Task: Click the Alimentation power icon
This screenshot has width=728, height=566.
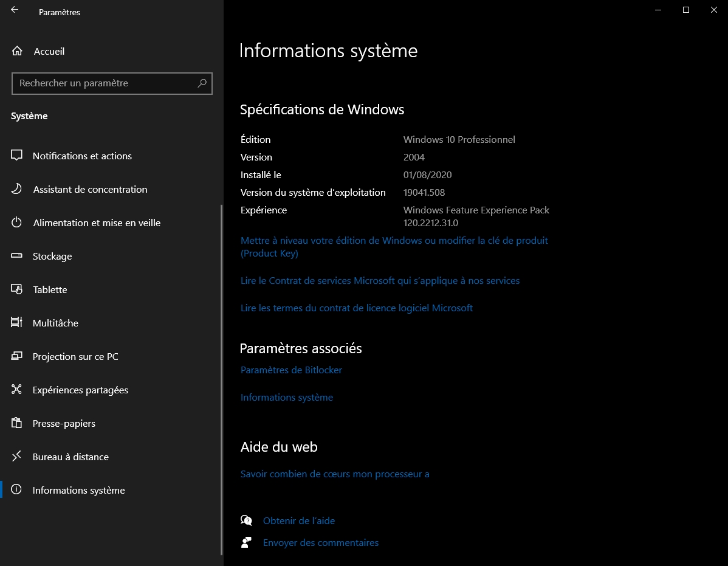Action: (x=17, y=223)
